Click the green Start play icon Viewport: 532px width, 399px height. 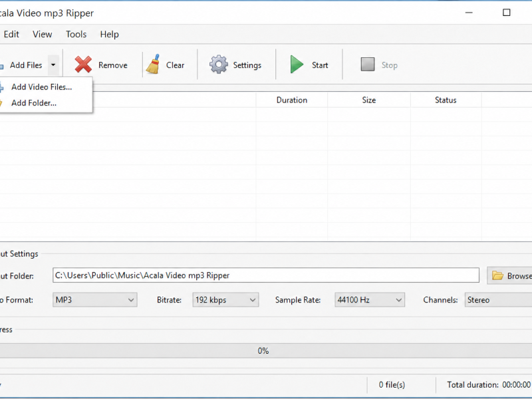297,65
